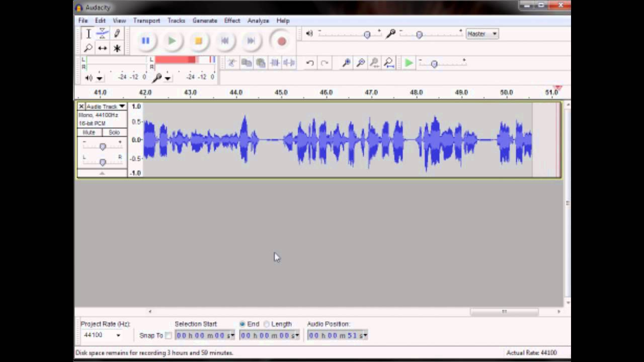Click the green Play button
This screenshot has width=644, height=362.
point(172,41)
